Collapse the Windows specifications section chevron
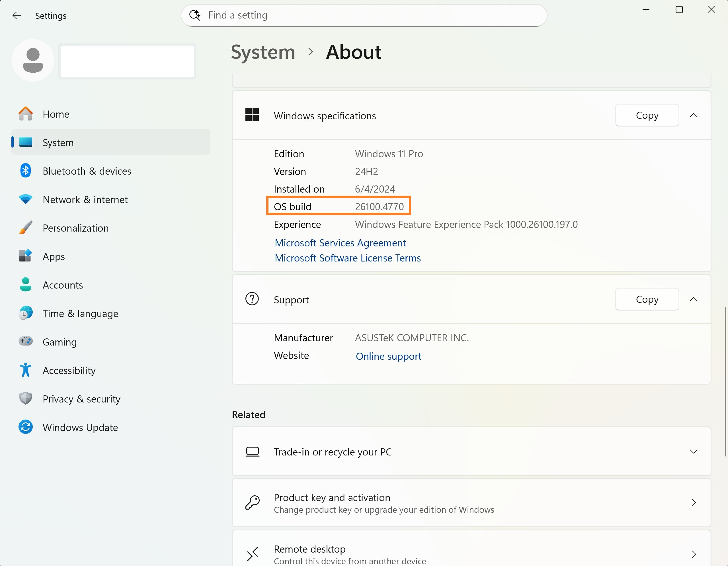Image resolution: width=728 pixels, height=566 pixels. point(694,115)
